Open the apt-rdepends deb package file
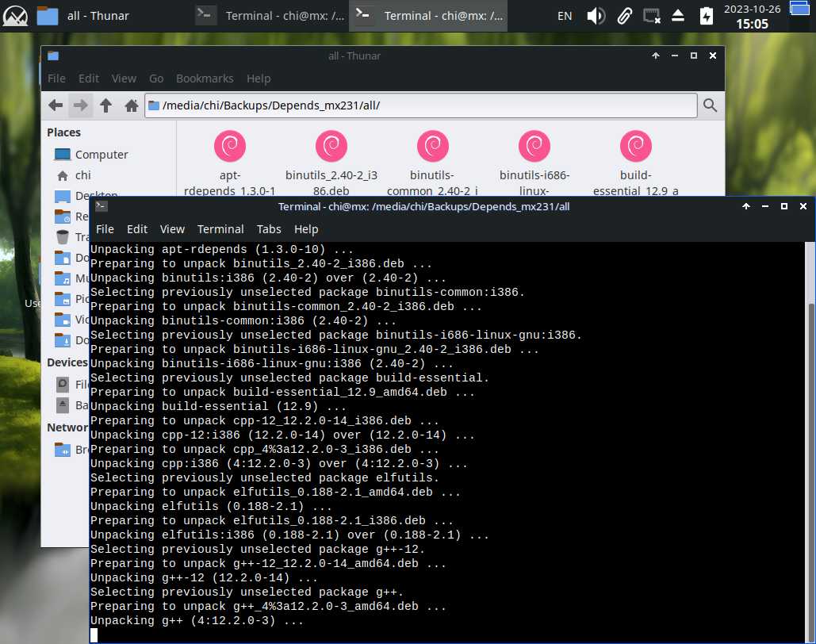The width and height of the screenshot is (816, 644). [x=230, y=147]
